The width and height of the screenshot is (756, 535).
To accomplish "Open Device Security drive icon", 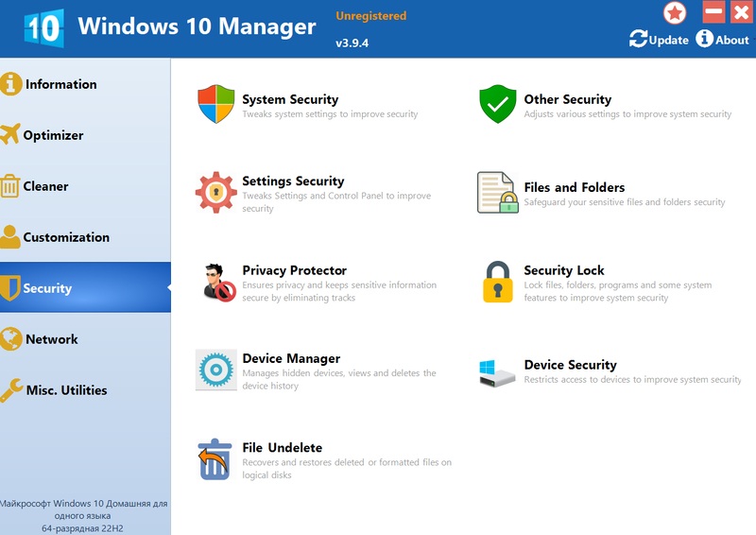I will [x=497, y=373].
